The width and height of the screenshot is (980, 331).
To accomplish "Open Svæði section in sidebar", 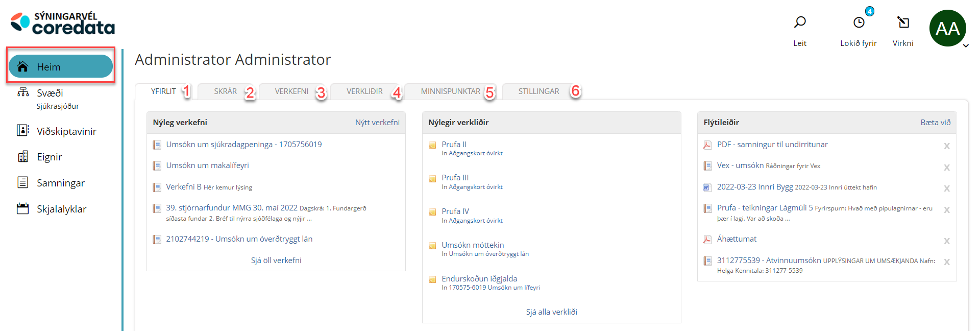I will pos(50,93).
